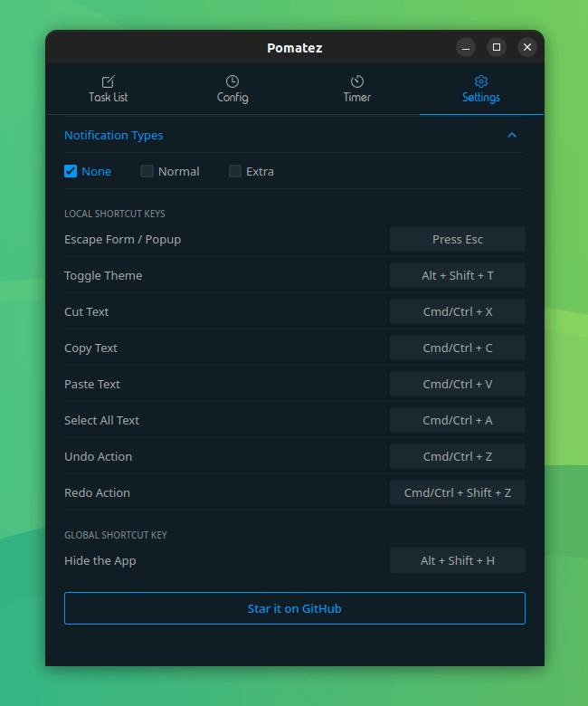Open the Timer stopwatch icon
Image resolution: width=588 pixels, height=706 pixels.
[357, 81]
